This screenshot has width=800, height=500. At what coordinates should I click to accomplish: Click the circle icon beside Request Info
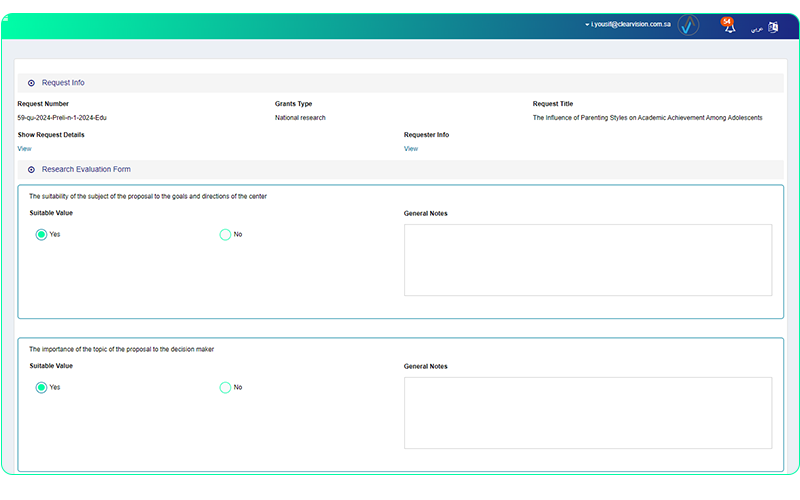coord(31,83)
